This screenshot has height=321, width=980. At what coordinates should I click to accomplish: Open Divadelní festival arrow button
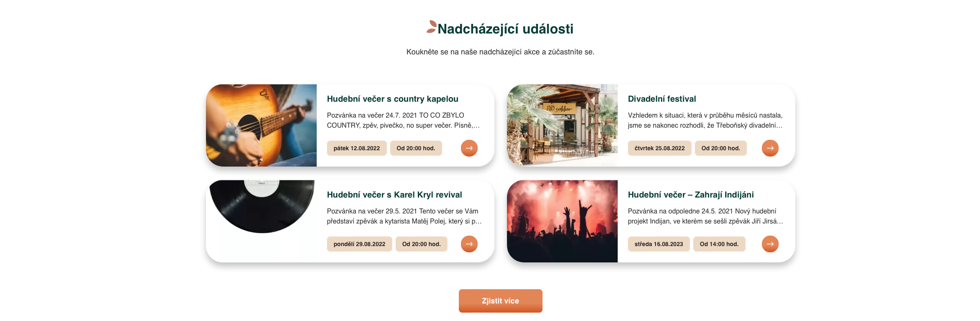(x=770, y=148)
